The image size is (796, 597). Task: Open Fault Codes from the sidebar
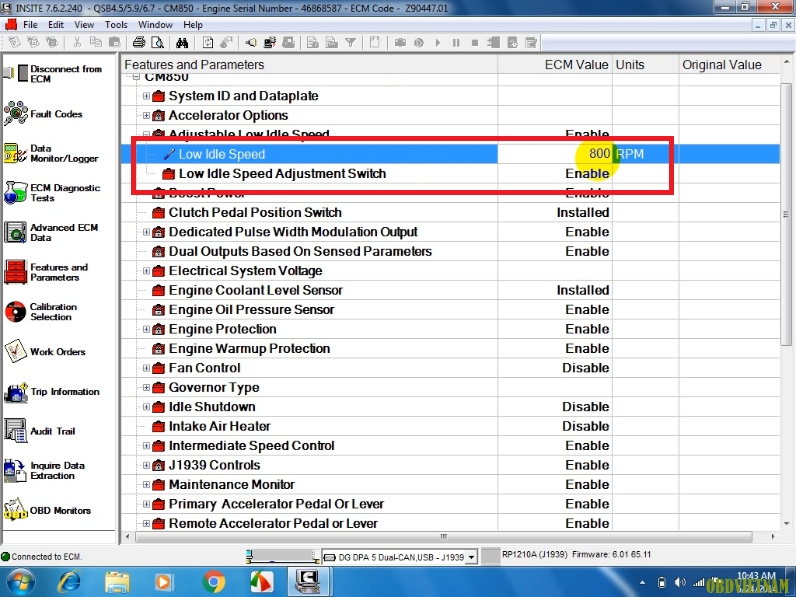click(43, 114)
